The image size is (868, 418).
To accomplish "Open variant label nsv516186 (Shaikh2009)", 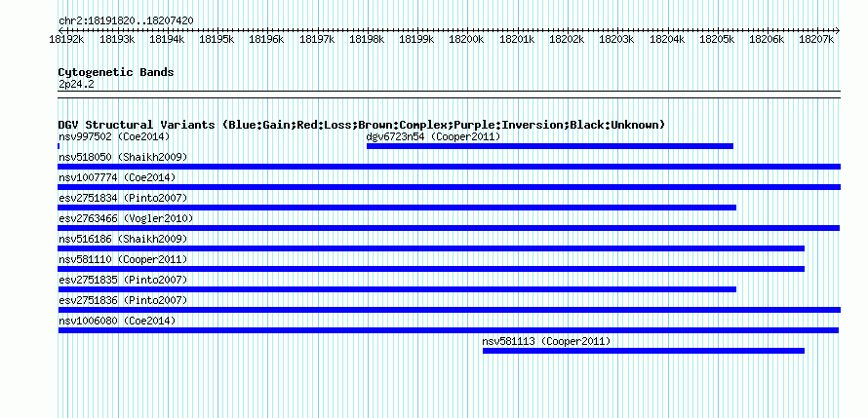I will click(123, 239).
